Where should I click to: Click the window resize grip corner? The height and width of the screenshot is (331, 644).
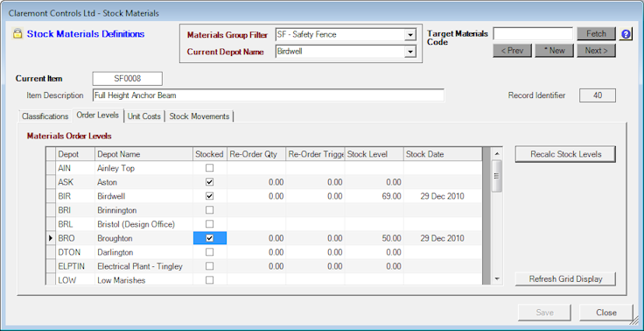click(x=634, y=321)
